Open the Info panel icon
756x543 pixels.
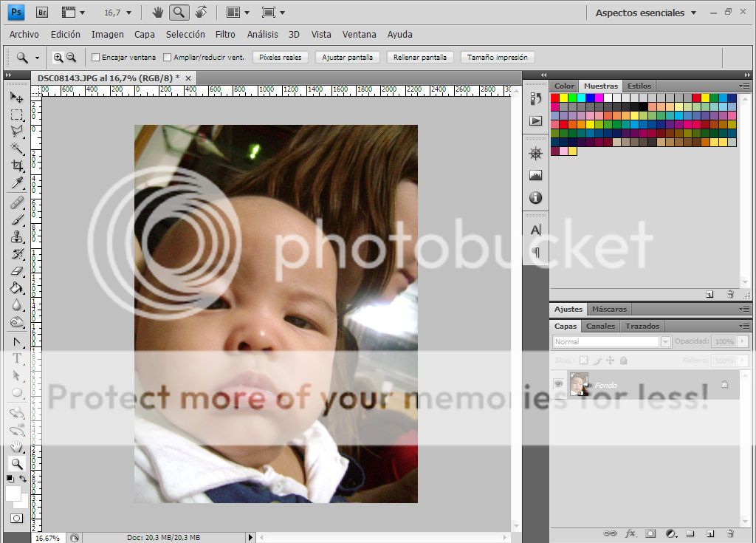coord(536,197)
